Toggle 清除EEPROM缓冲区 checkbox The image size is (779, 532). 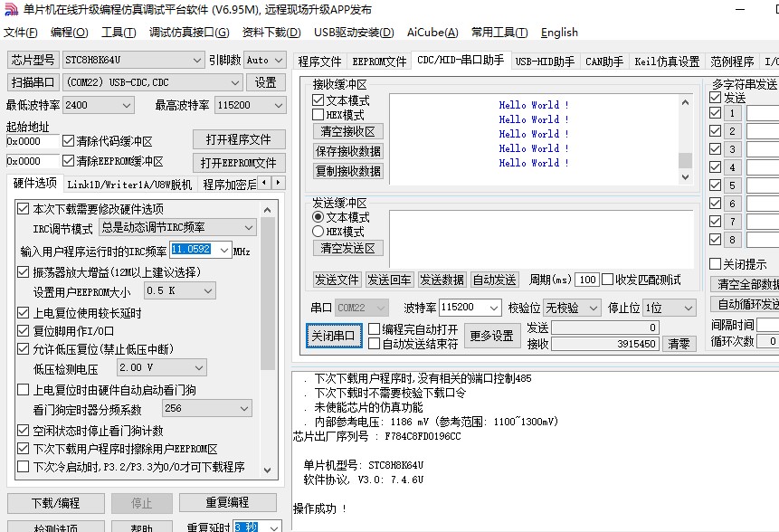68,161
